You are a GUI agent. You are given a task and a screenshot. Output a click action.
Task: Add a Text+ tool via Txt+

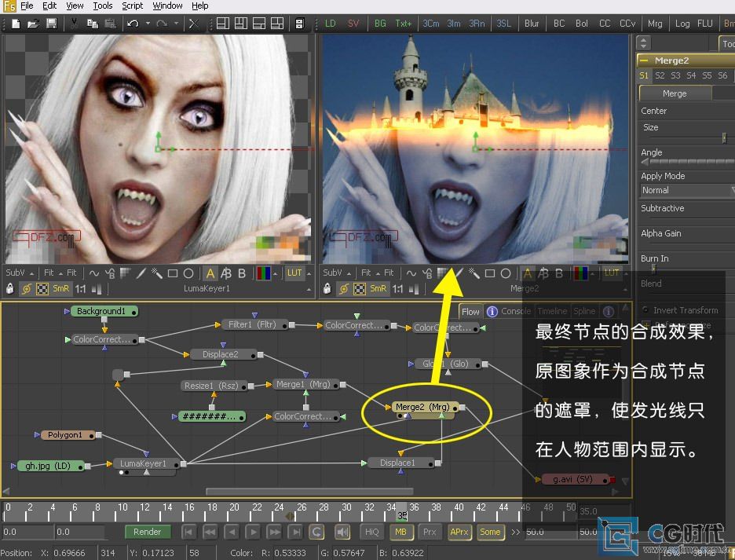point(403,24)
